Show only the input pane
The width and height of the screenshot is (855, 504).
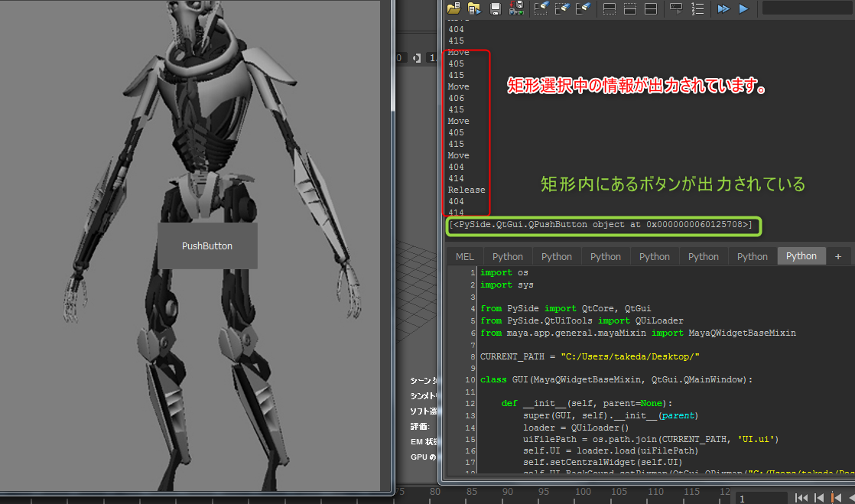630,8
